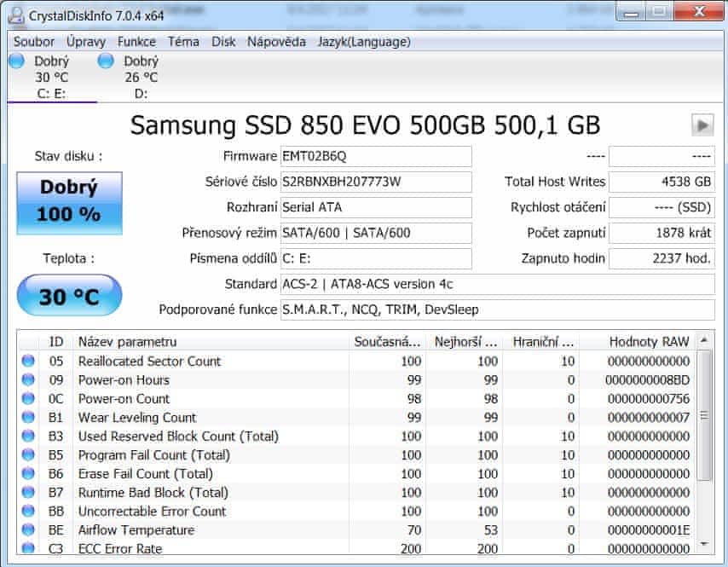Click the Sériové číslo serial number field
Viewport: 728px width, 567px height.
click(x=375, y=182)
